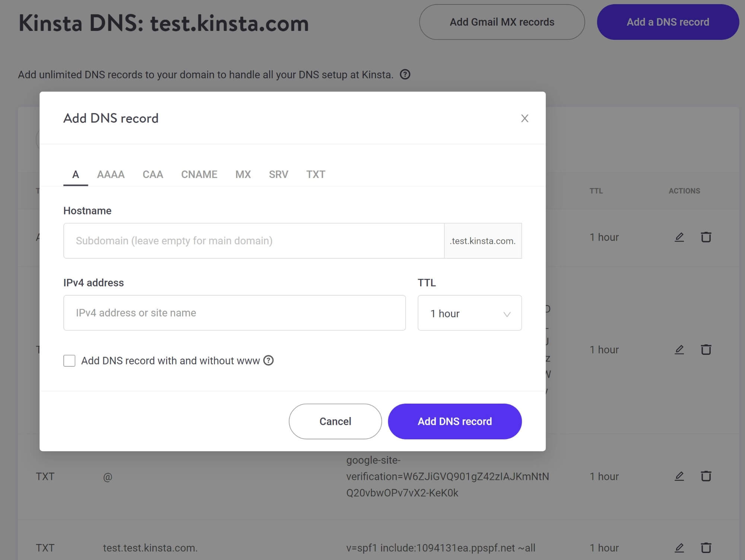Click 1 hour TTL in google-site-verification row
Image resolution: width=745 pixels, height=560 pixels.
(x=604, y=477)
